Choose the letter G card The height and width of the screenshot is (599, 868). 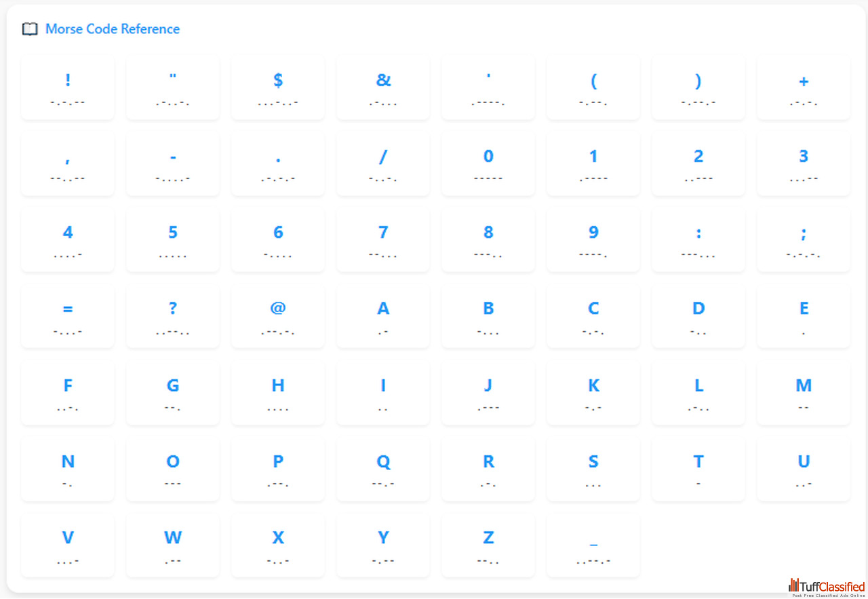pyautogui.click(x=173, y=393)
